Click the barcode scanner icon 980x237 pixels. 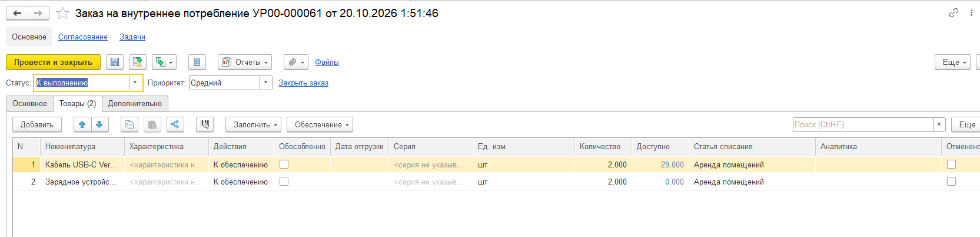click(x=205, y=124)
